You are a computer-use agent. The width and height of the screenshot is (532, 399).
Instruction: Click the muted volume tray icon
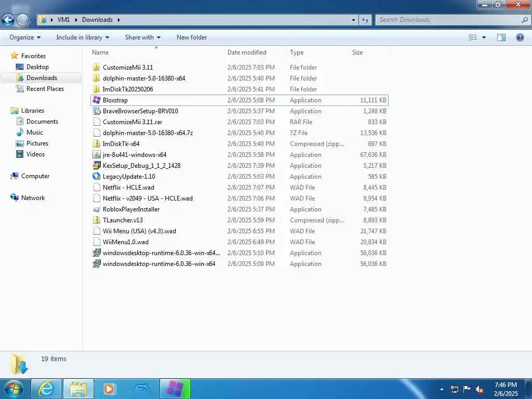(480, 390)
